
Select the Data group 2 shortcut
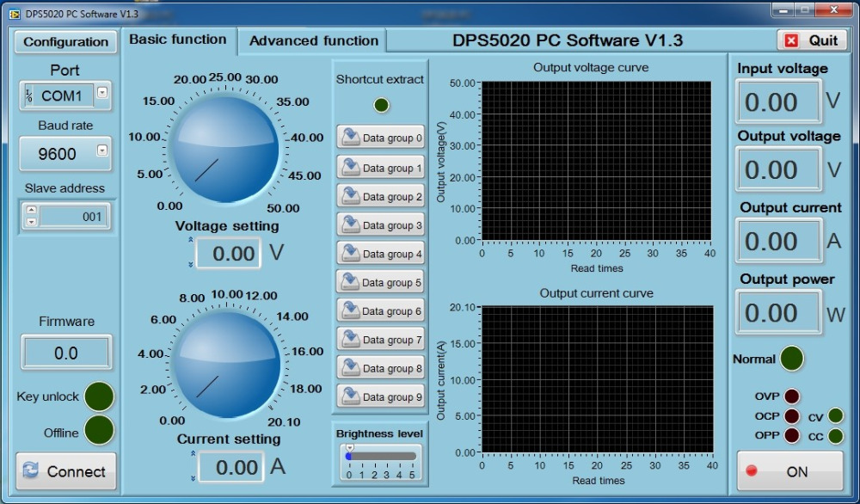pos(381,196)
